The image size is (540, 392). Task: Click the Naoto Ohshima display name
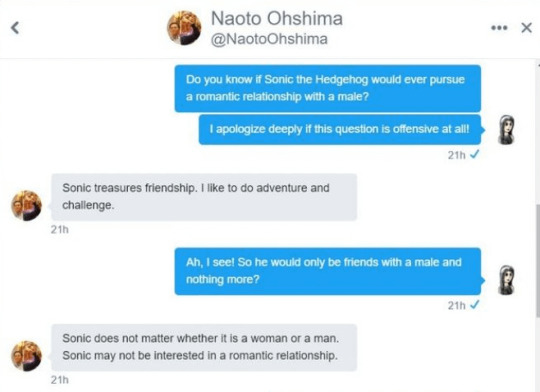(x=277, y=18)
